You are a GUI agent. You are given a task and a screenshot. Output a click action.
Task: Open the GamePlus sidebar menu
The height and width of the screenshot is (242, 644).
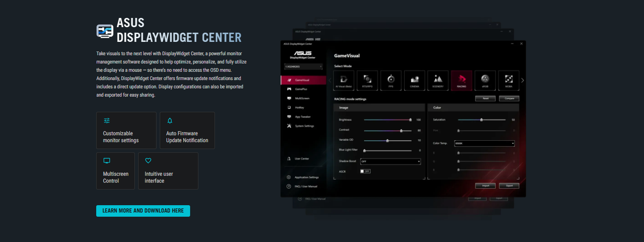point(301,89)
